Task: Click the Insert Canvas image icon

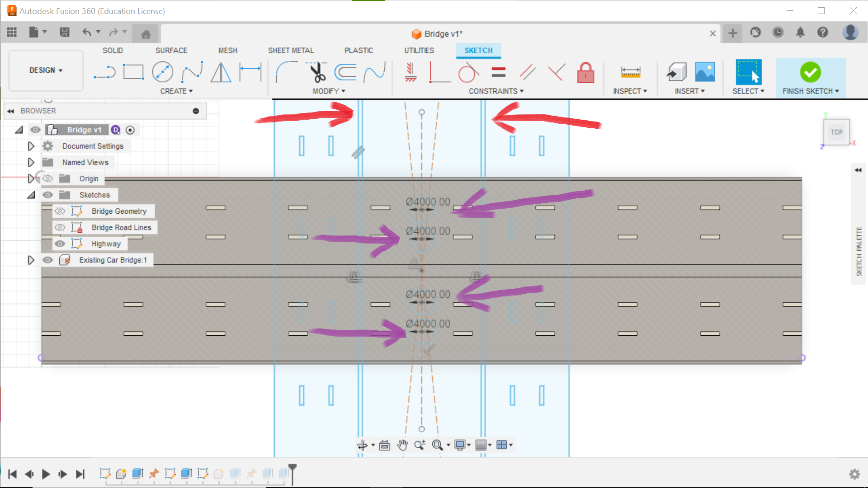Action: [705, 72]
